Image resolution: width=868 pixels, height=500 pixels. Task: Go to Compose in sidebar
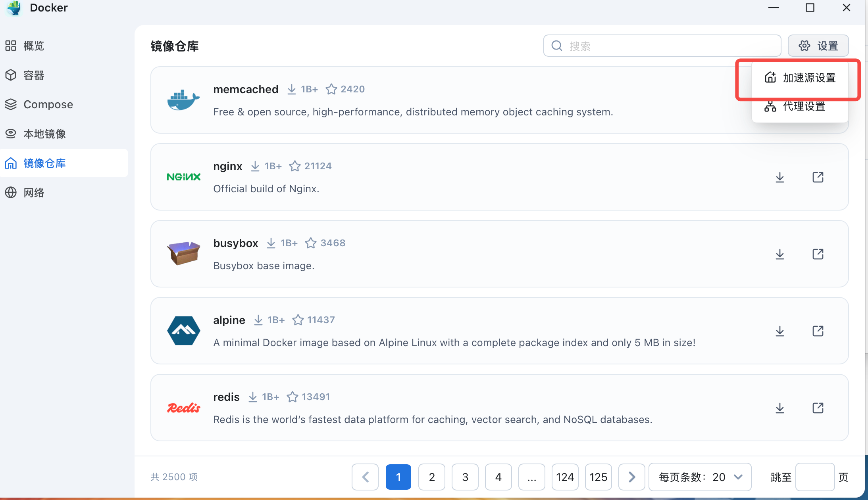click(48, 105)
